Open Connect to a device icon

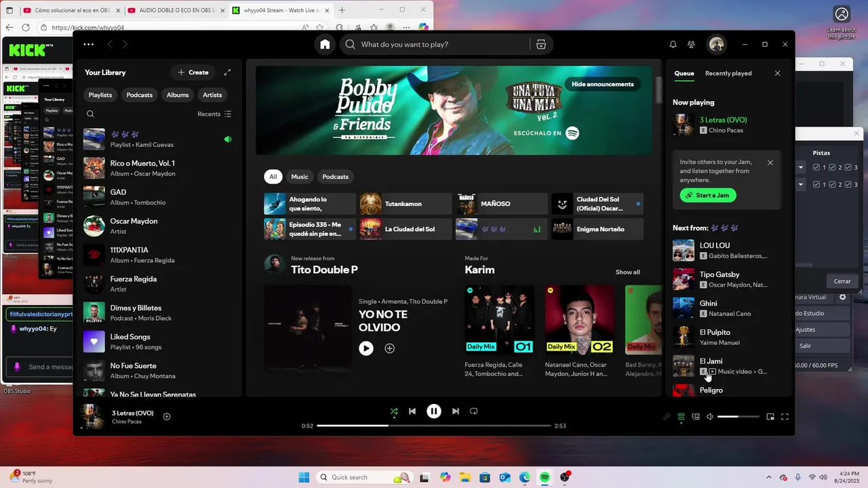(x=696, y=417)
